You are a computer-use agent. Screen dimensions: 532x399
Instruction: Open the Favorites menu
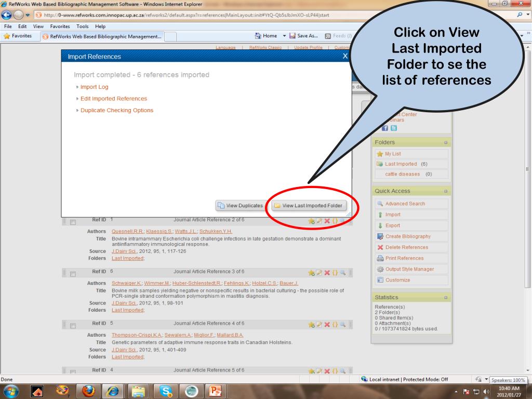pyautogui.click(x=60, y=26)
